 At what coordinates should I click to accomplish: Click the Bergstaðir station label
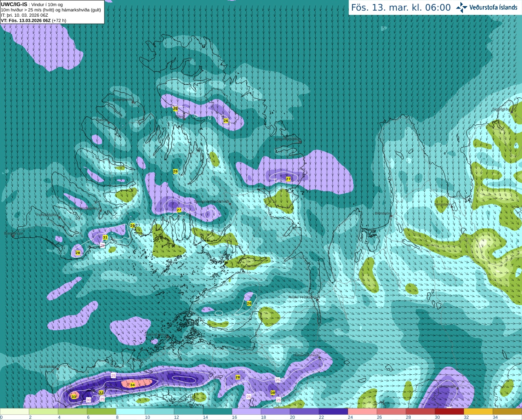coord(442,204)
